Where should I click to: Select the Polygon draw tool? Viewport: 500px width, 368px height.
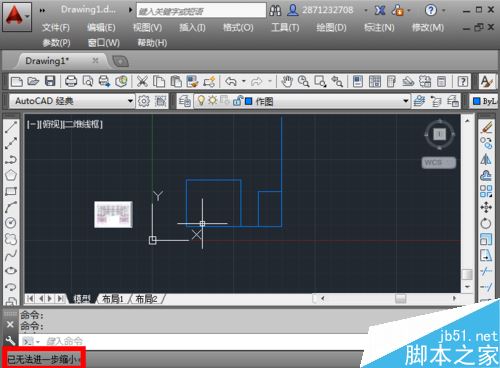click(x=11, y=175)
